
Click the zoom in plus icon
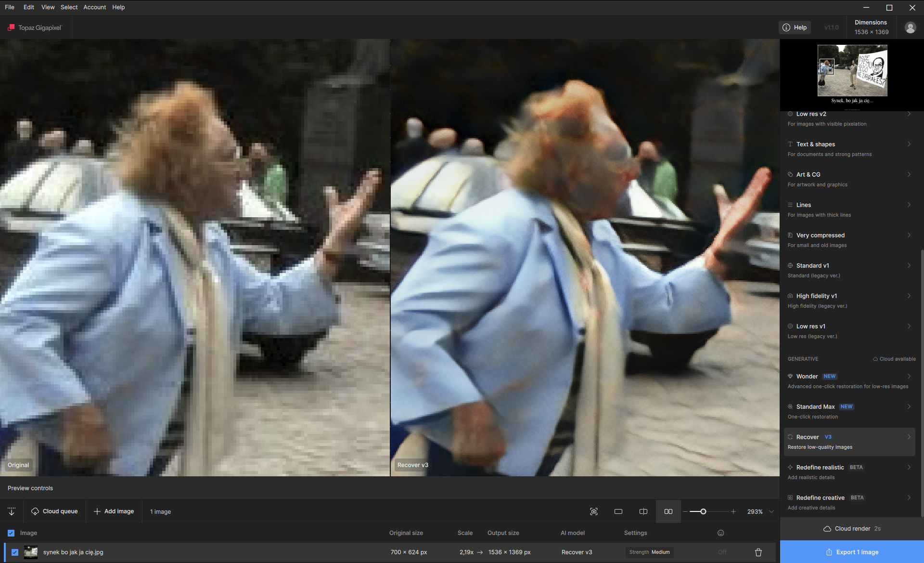pos(733,511)
